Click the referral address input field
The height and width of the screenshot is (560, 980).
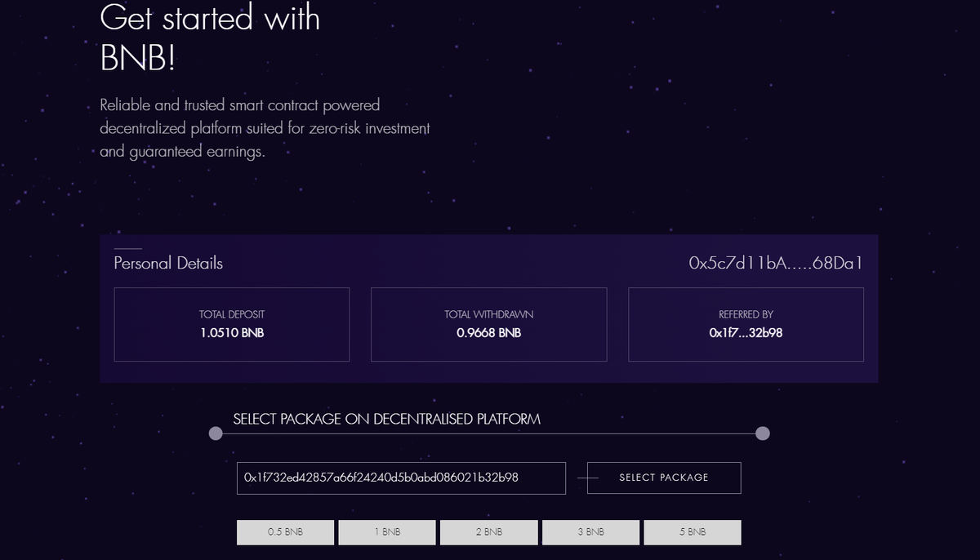pos(401,478)
